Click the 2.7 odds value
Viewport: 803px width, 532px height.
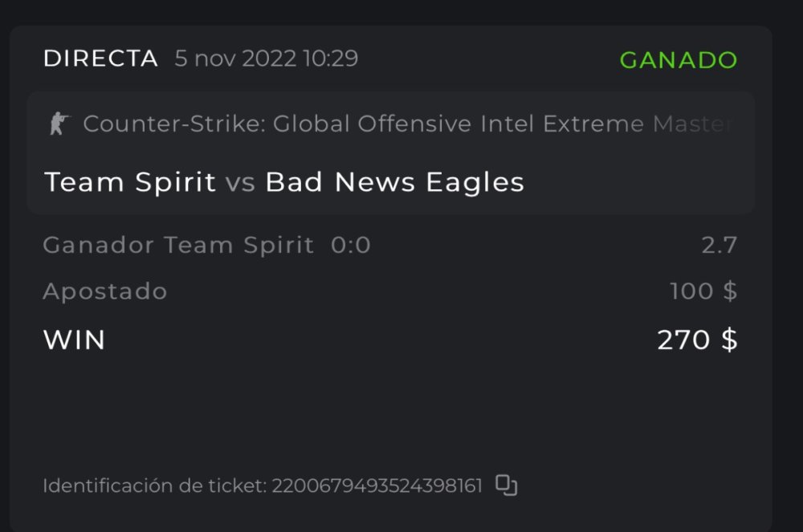(719, 246)
